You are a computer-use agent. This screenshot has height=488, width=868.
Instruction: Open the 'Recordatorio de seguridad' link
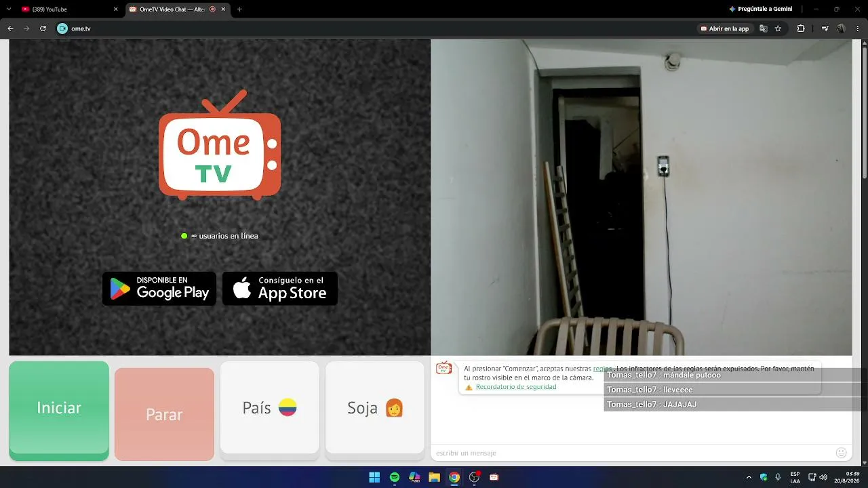coord(516,387)
